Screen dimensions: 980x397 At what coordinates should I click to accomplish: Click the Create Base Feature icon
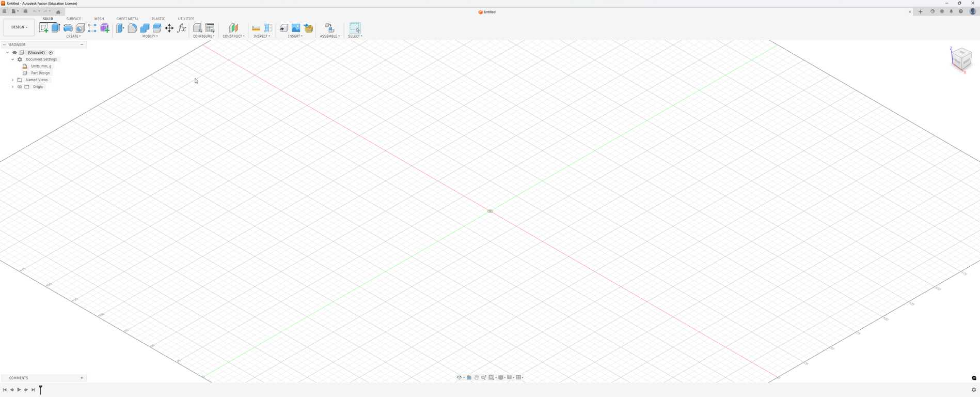pos(92,28)
